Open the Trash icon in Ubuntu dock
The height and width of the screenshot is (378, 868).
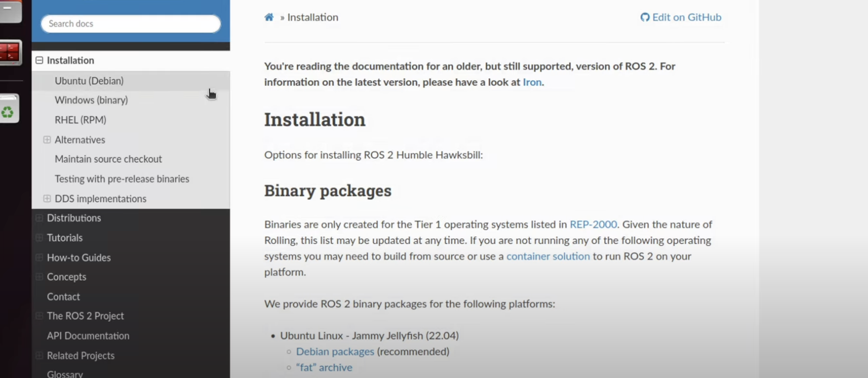click(x=8, y=109)
